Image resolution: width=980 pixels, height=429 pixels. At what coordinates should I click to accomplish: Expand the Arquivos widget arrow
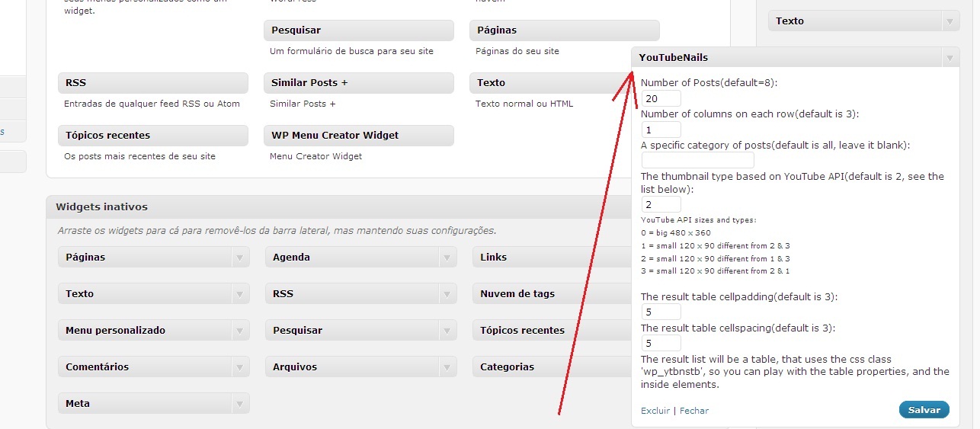[447, 367]
